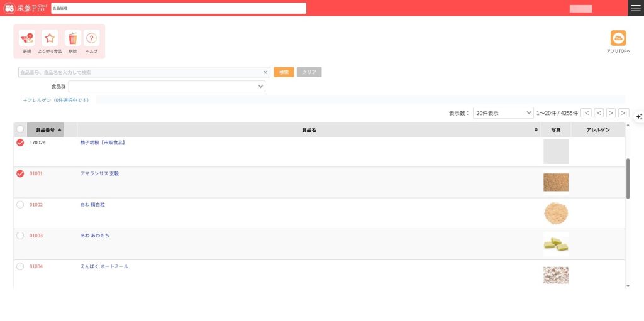Image resolution: width=644 pixels, height=321 pixels.
Task: Expand the +アレルゲン filter section
Action: 56,101
